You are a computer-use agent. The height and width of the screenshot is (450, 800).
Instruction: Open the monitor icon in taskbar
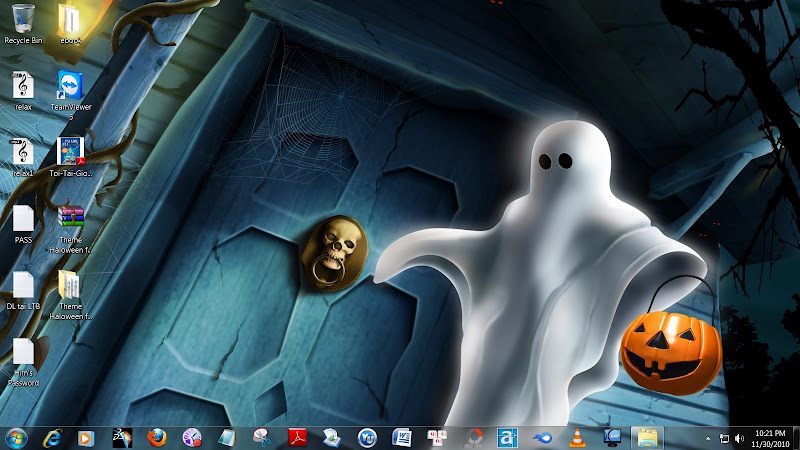(x=612, y=438)
